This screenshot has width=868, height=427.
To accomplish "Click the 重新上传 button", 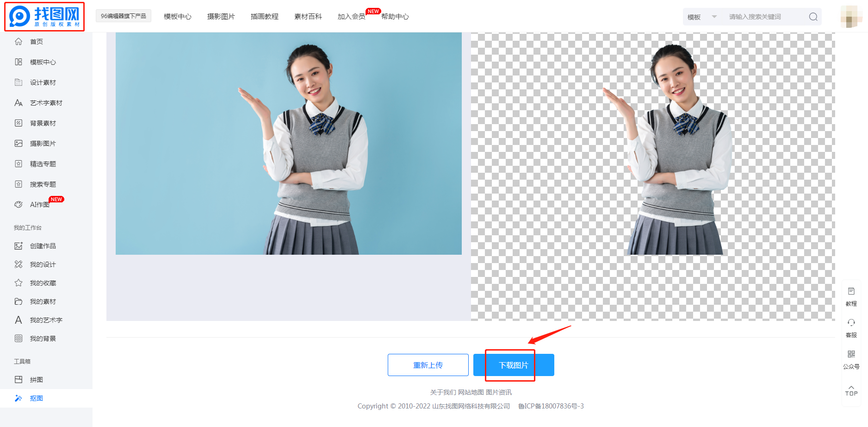I will [x=428, y=365].
